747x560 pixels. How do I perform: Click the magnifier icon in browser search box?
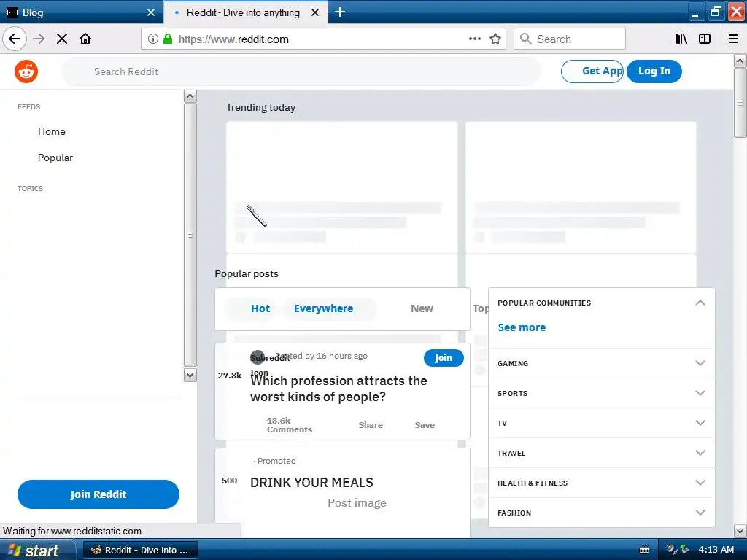[x=525, y=39]
